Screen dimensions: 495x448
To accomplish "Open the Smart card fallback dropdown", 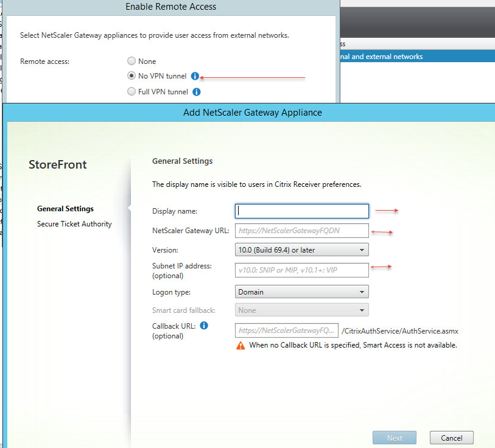I will [x=302, y=310].
